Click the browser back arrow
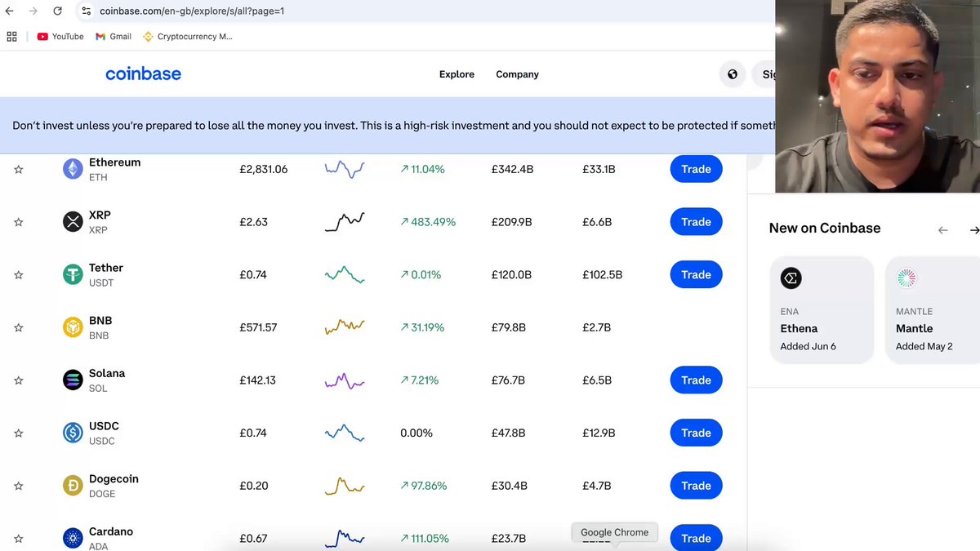The height and width of the screenshot is (551, 980). pos(9,11)
